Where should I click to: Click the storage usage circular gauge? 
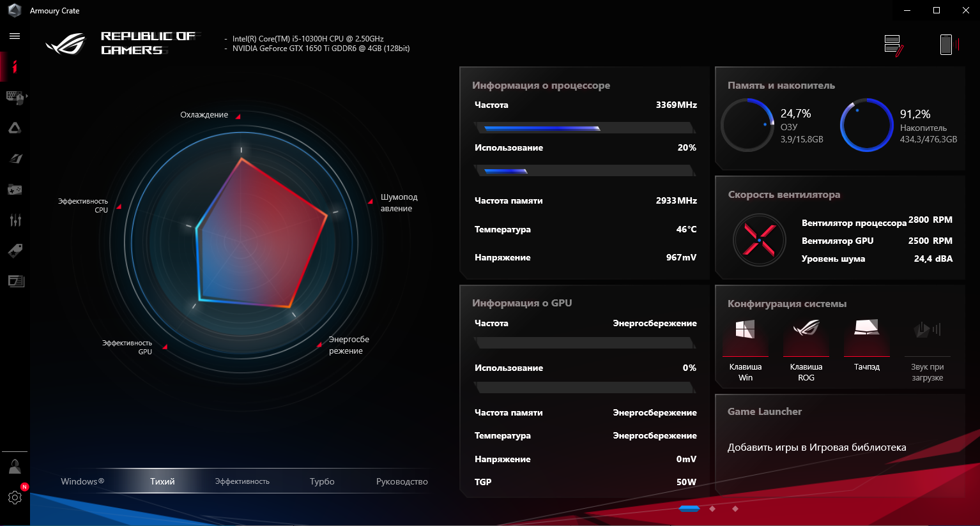pos(866,125)
